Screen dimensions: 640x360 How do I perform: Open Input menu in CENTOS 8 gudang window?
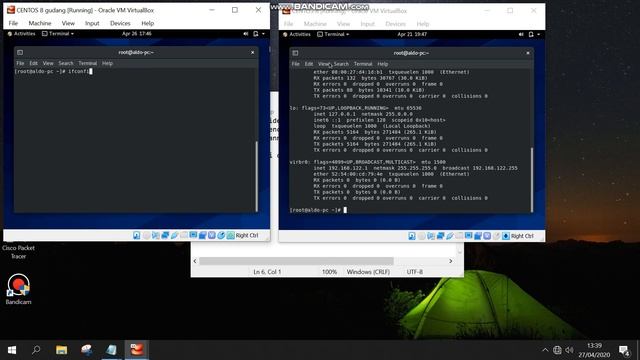click(x=92, y=23)
